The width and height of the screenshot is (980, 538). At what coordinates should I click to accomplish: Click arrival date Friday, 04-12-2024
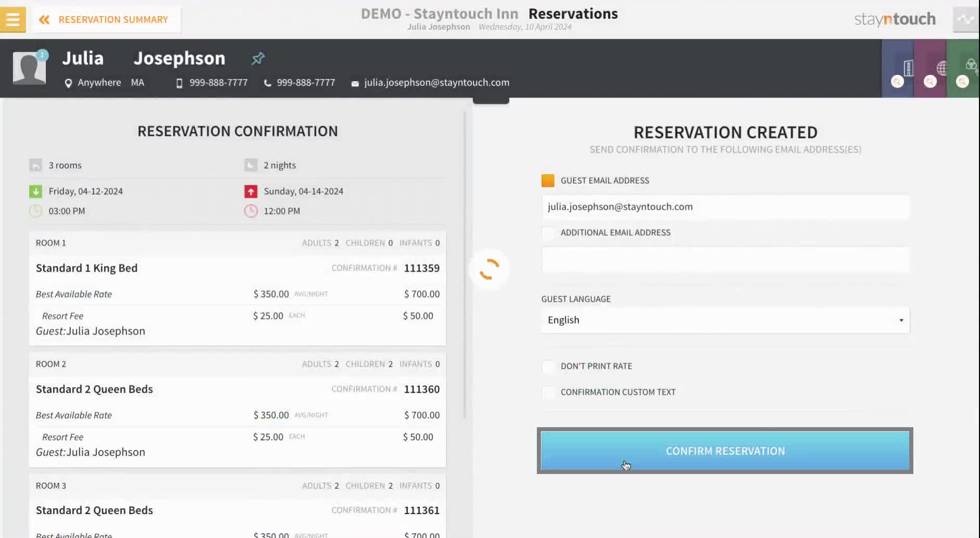(x=85, y=191)
